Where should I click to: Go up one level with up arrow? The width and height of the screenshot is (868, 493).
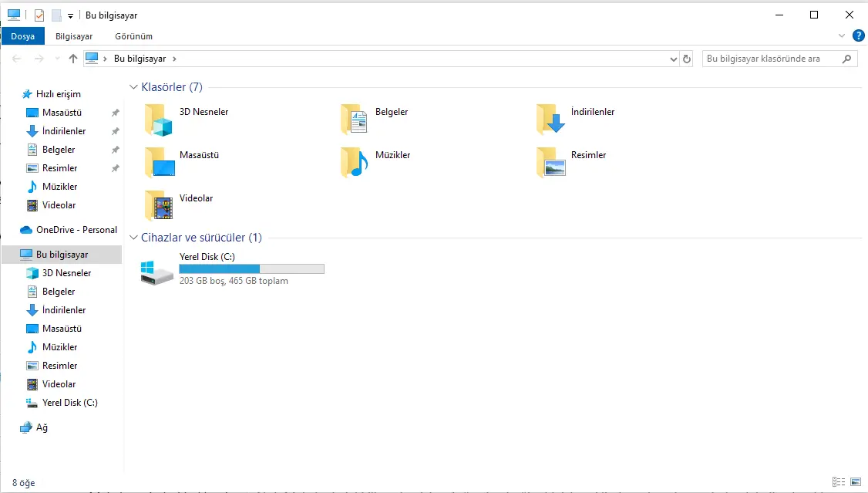pyautogui.click(x=73, y=59)
